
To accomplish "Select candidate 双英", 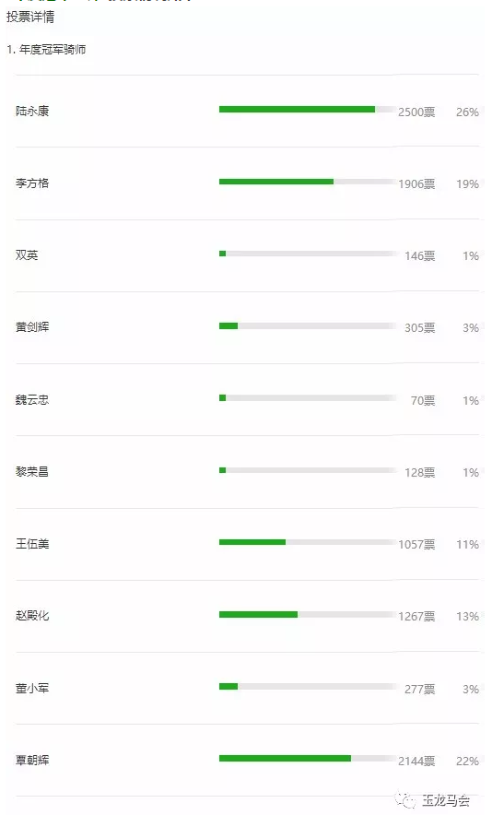I will tap(27, 255).
